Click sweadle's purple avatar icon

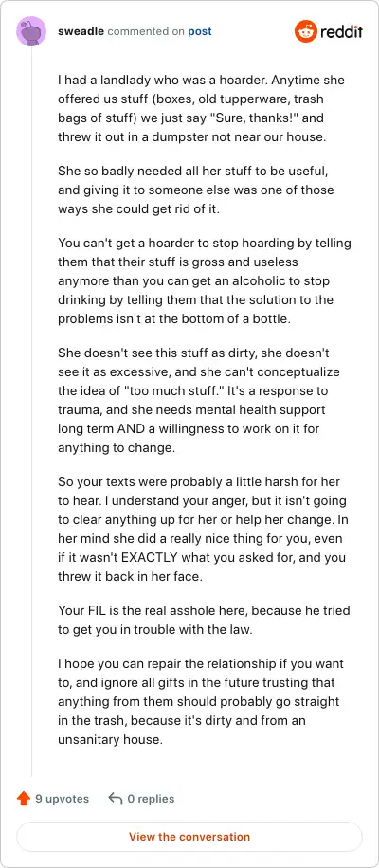tap(31, 31)
